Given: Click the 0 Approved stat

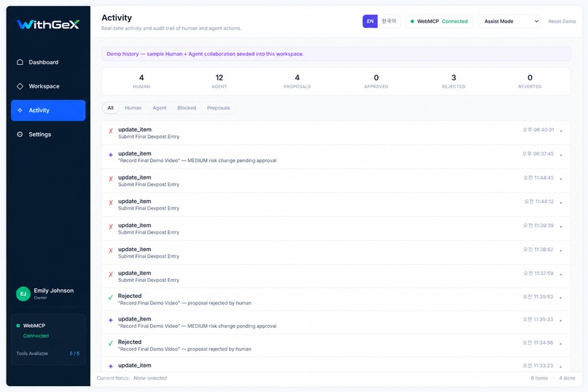Looking at the screenshot, I should point(376,82).
